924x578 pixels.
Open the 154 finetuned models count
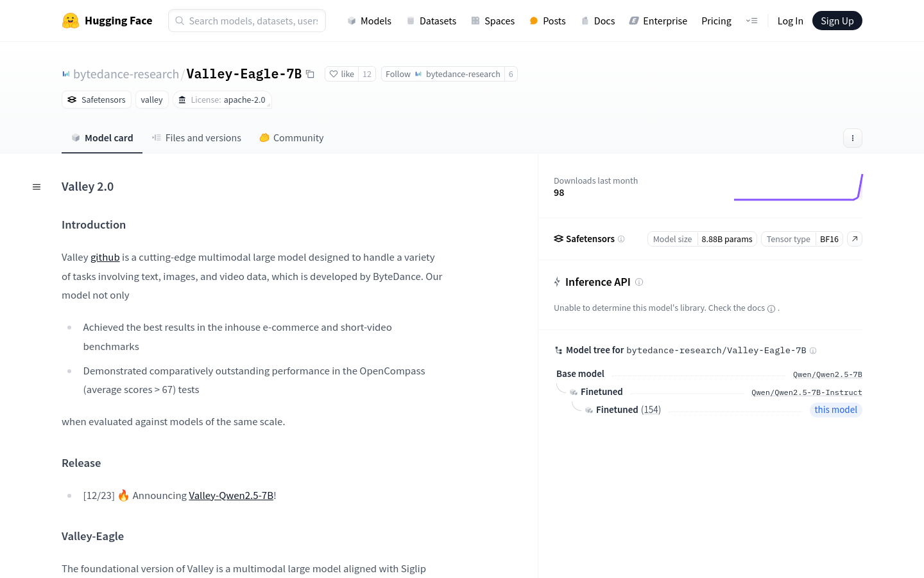click(x=651, y=410)
